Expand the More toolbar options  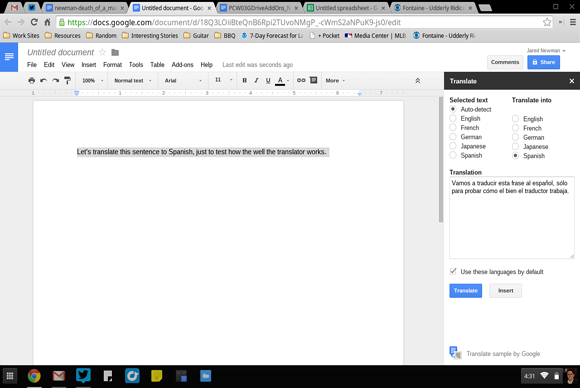(x=335, y=80)
